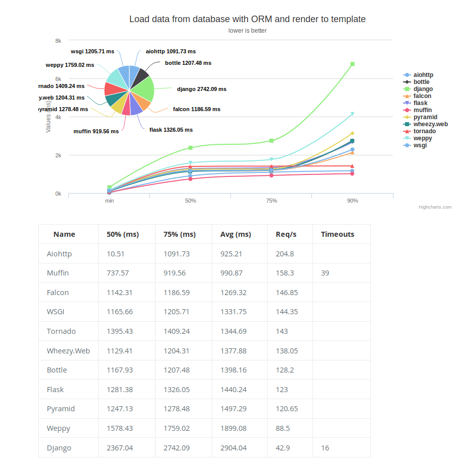
Task: Click the wheezy.web square legend icon
Action: (x=407, y=124)
